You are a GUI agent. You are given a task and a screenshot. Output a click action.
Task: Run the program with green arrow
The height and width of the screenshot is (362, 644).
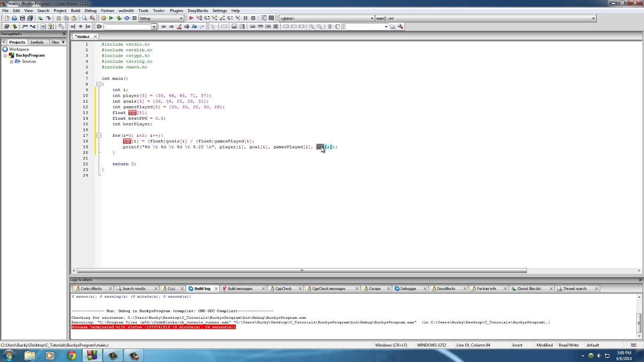coord(111,18)
